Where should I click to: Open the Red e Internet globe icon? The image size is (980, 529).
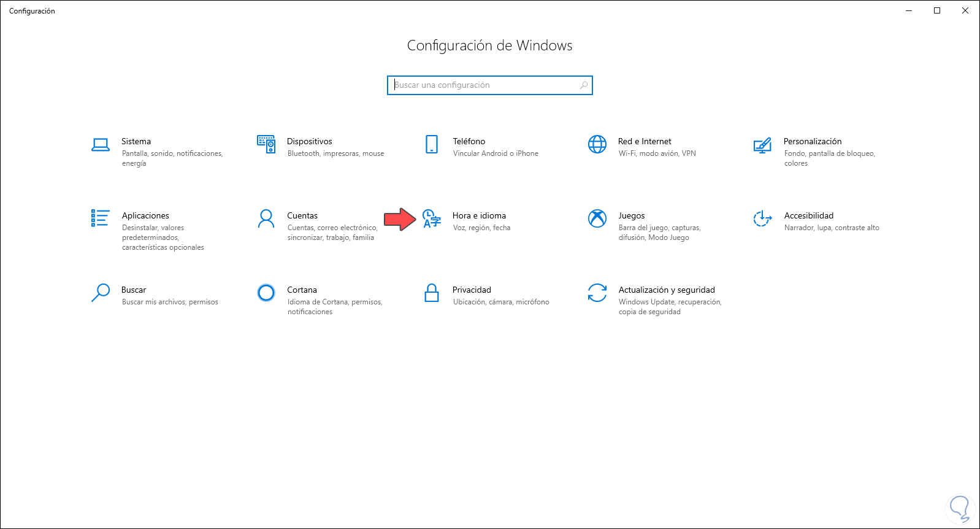pos(597,144)
